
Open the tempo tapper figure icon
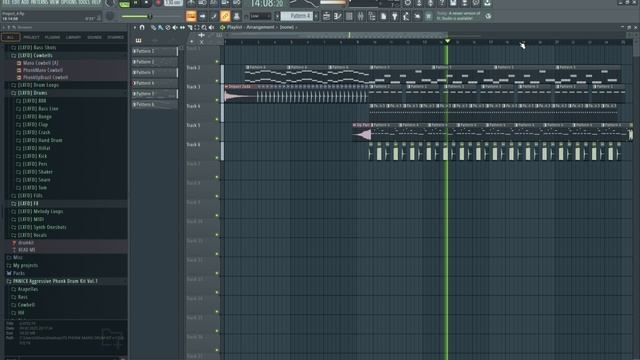pos(406,16)
